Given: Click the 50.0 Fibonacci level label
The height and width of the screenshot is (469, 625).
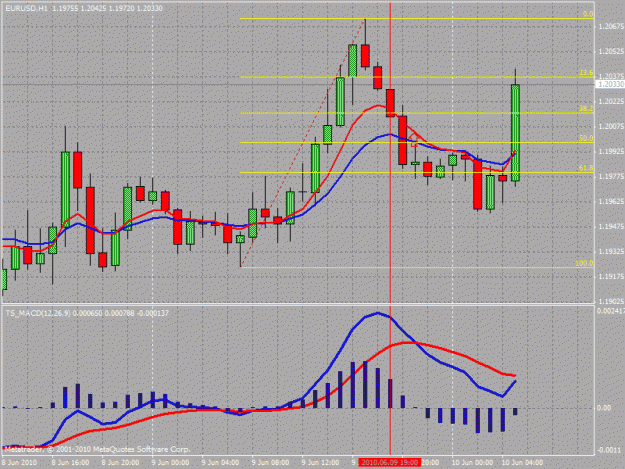Looking at the screenshot, I should coord(586,138).
